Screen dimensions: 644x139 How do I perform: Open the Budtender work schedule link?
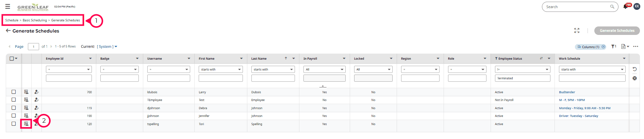click(567, 92)
